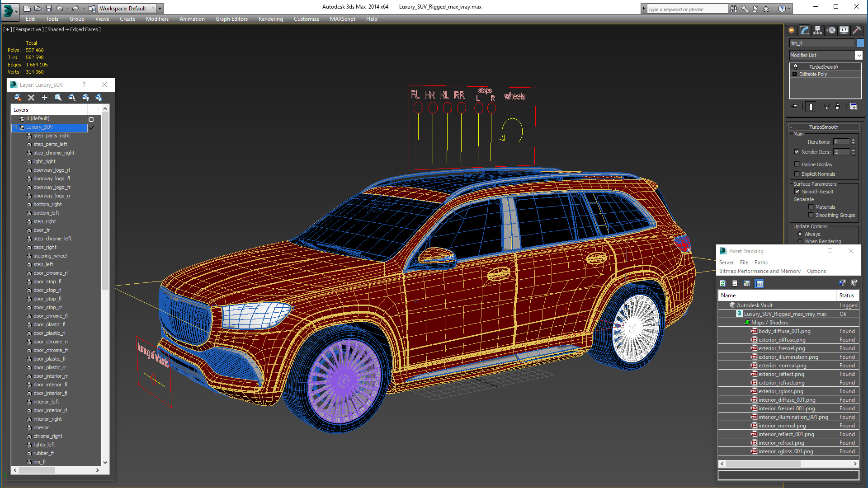Enable Separate by Smoothing Groups checkbox

811,215
